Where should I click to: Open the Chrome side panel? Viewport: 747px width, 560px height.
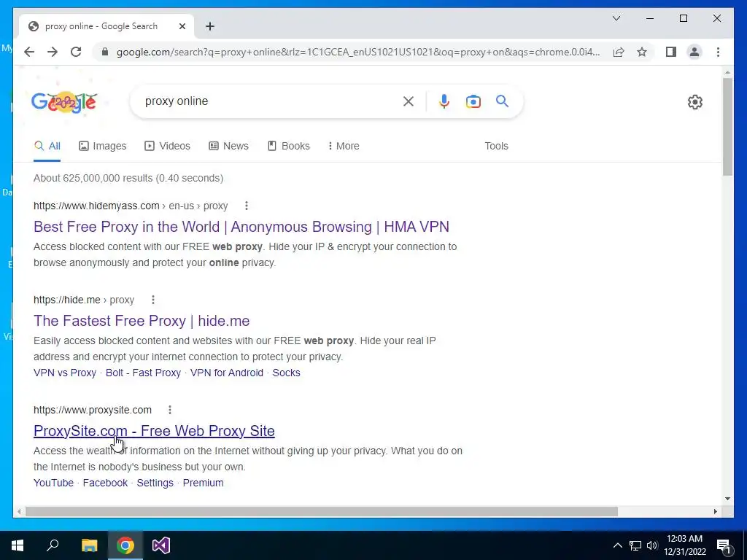pos(671,52)
